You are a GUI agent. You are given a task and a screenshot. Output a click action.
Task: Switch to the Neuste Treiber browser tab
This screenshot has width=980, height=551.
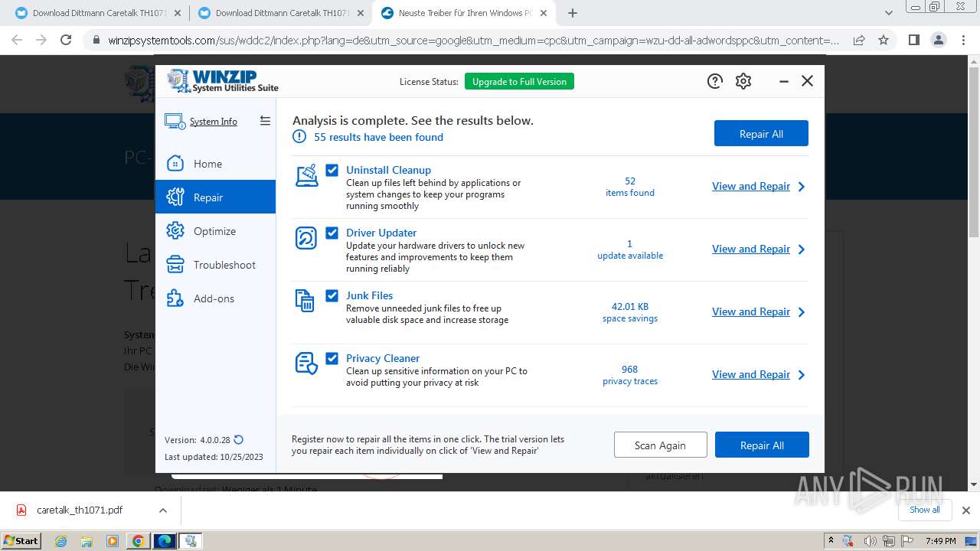click(464, 13)
